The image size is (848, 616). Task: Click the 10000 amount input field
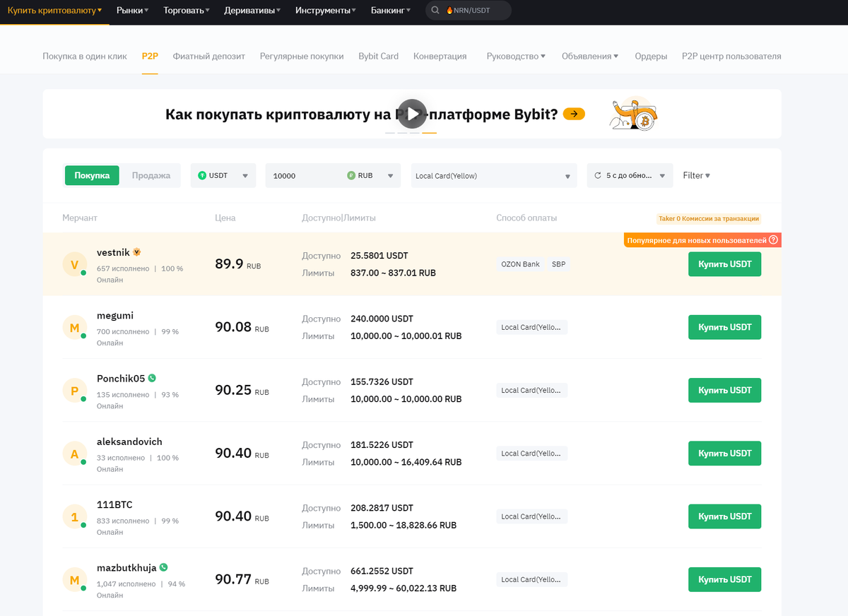coord(304,175)
